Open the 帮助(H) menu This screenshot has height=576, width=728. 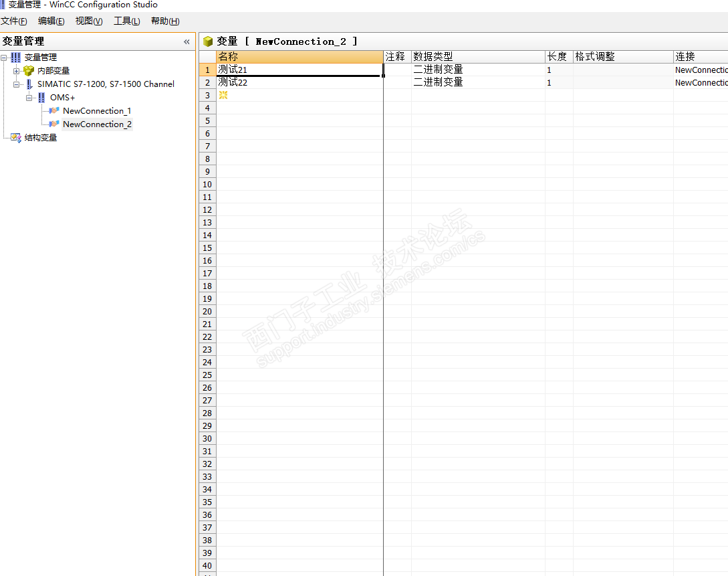pyautogui.click(x=165, y=21)
